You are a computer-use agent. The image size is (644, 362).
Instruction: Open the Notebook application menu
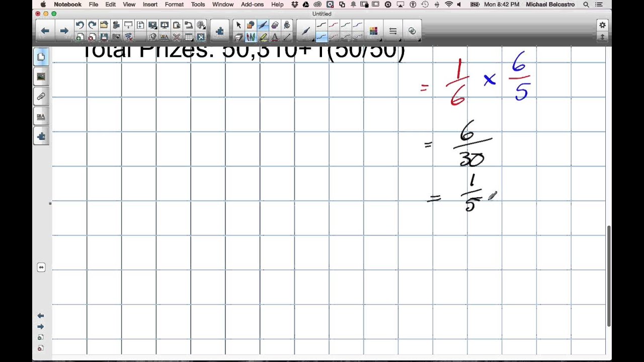67,5
